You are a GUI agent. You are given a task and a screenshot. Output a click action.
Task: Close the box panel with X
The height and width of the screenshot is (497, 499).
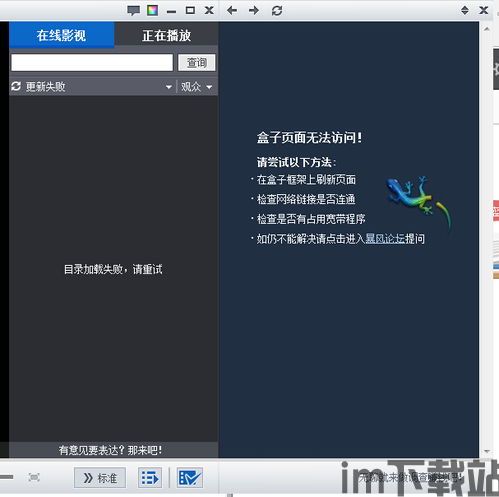pos(484,10)
